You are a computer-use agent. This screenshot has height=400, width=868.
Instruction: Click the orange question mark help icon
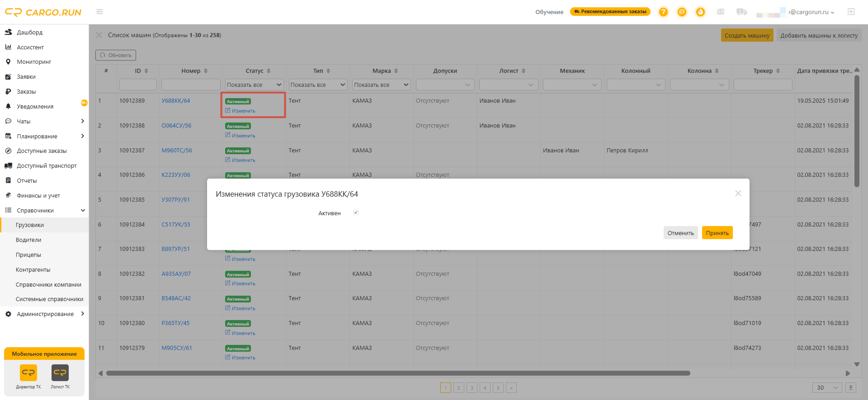coord(663,12)
